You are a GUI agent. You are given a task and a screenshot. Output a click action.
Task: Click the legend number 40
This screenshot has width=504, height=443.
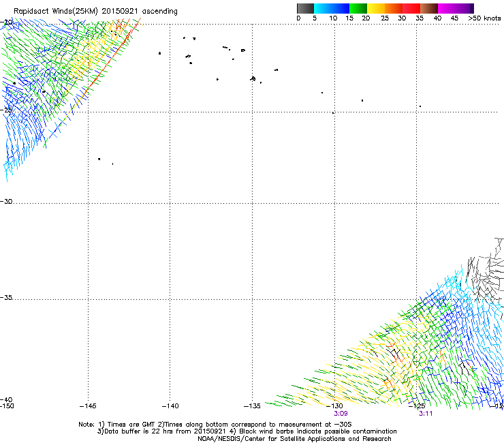(x=437, y=18)
